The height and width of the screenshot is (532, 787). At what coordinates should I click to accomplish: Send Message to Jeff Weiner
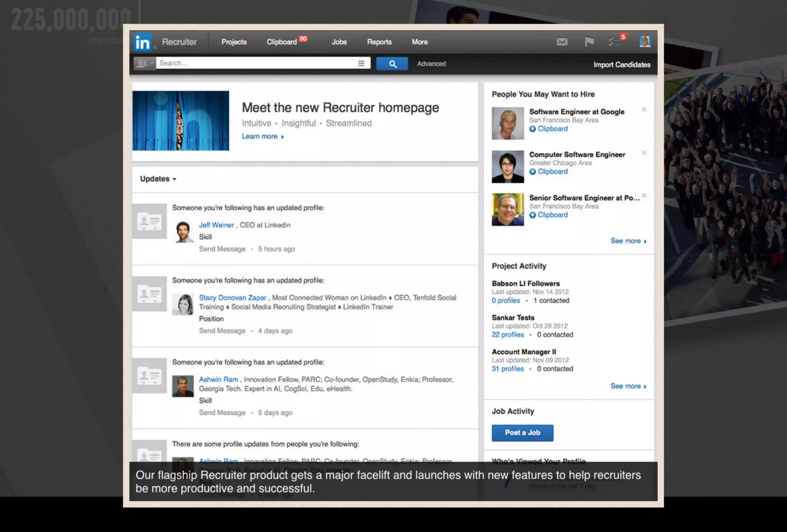(x=222, y=249)
